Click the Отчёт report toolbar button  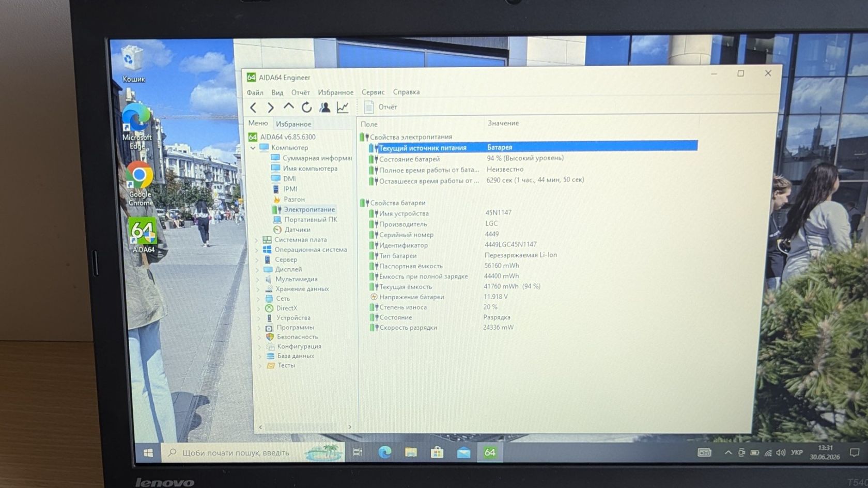381,107
